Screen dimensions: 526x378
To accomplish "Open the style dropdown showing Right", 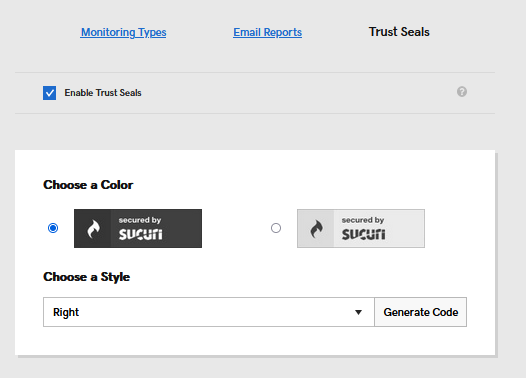I will [x=209, y=312].
